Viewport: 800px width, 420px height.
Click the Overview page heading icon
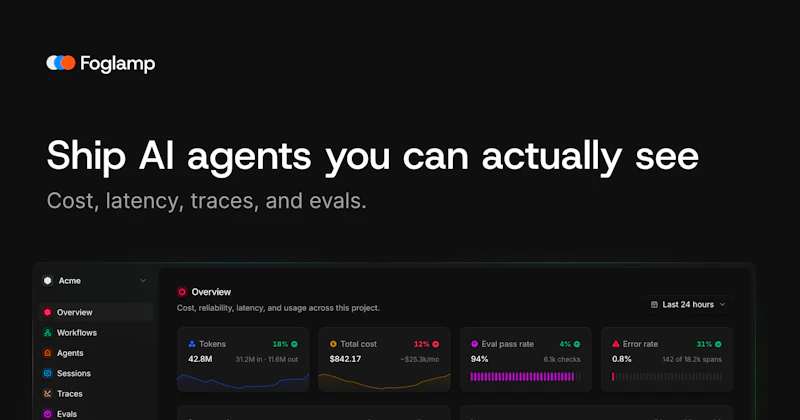pos(182,292)
